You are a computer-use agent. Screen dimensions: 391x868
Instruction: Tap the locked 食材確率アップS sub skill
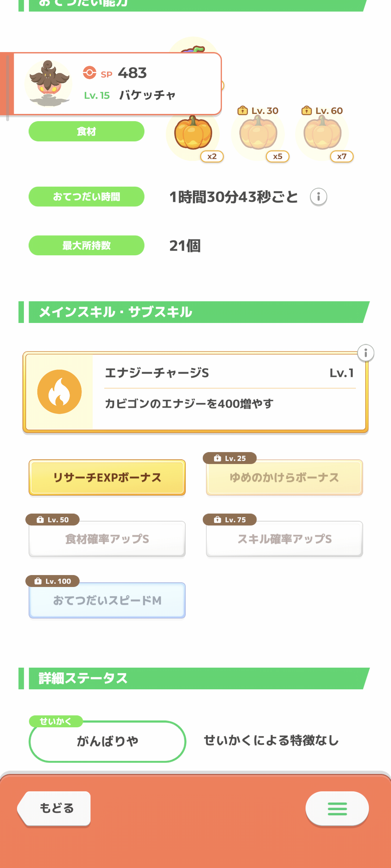coord(107,539)
